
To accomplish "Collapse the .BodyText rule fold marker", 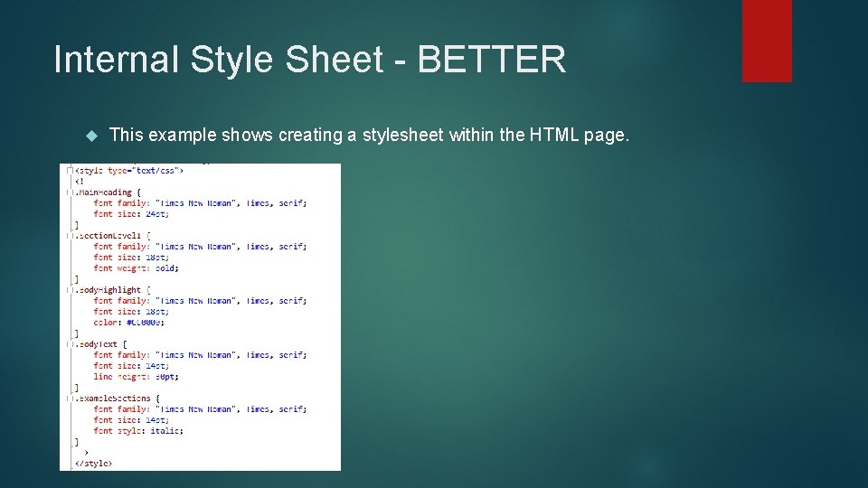I will pos(70,344).
